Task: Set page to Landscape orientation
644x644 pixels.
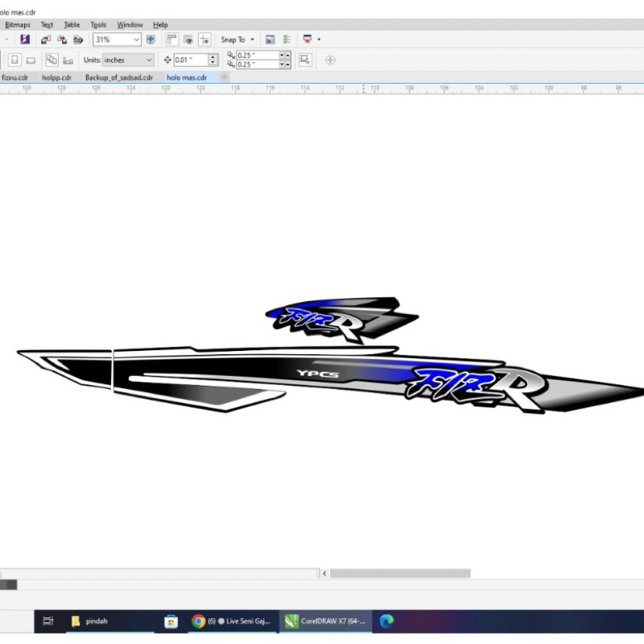Action: [x=31, y=60]
